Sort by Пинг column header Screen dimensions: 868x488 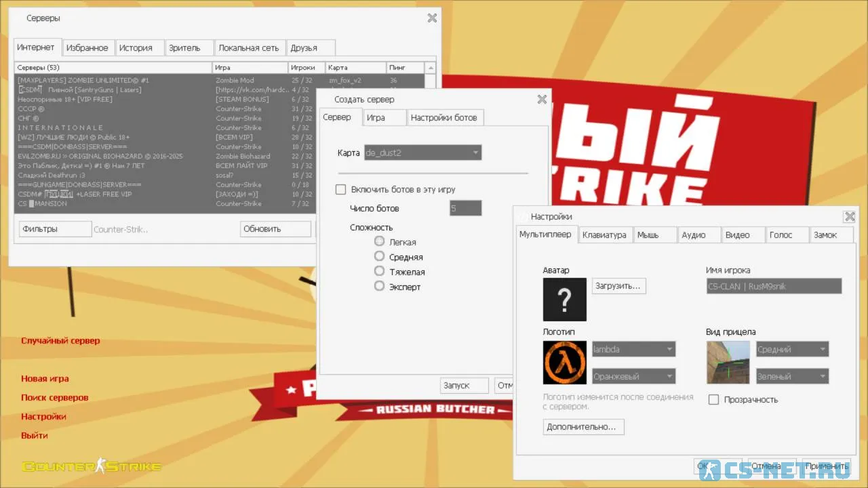coord(406,68)
